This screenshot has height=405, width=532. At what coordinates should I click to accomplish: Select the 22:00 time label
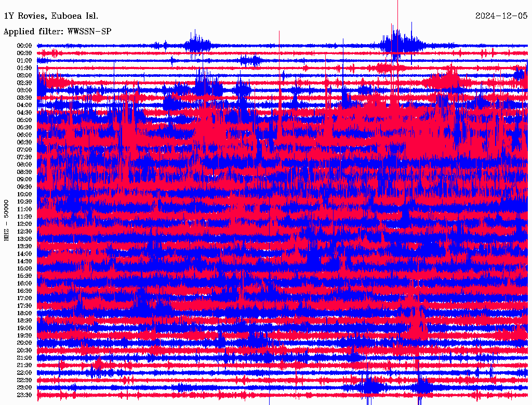tap(24, 372)
